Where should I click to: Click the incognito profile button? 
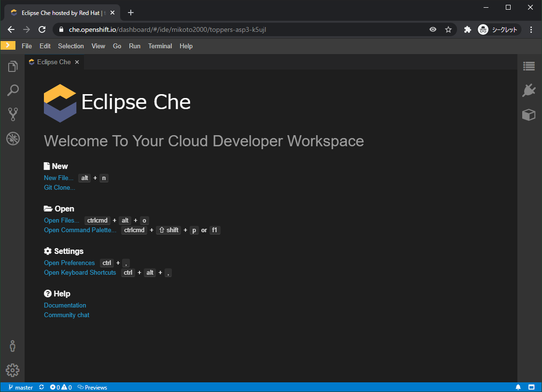click(x=498, y=30)
